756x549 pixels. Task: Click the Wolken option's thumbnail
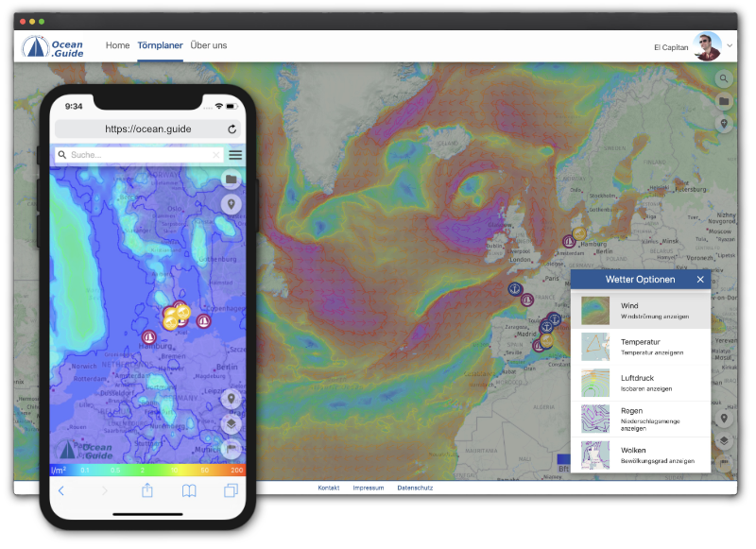[595, 455]
